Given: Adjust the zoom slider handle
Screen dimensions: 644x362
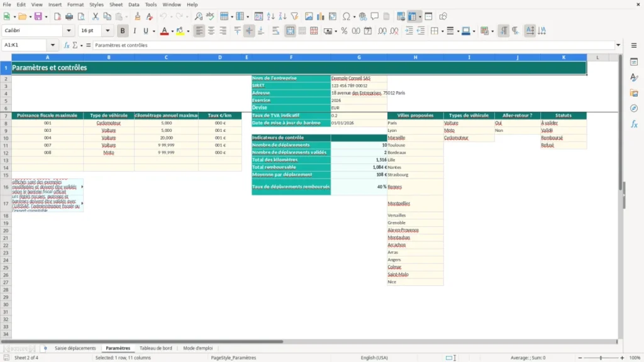Looking at the screenshot, I should [x=601, y=358].
